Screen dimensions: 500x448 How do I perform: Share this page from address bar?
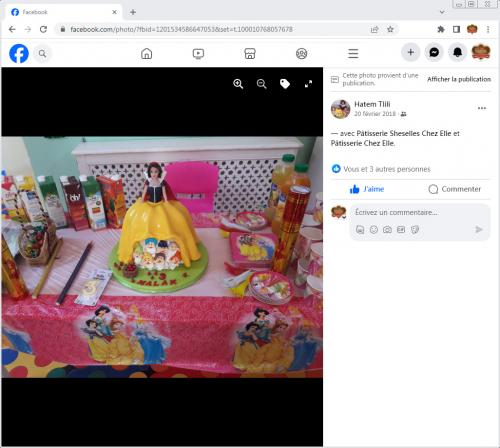pyautogui.click(x=375, y=30)
